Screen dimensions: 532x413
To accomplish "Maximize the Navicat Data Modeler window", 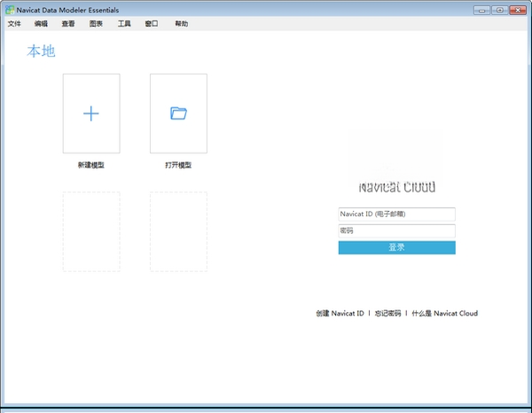I will (500, 10).
